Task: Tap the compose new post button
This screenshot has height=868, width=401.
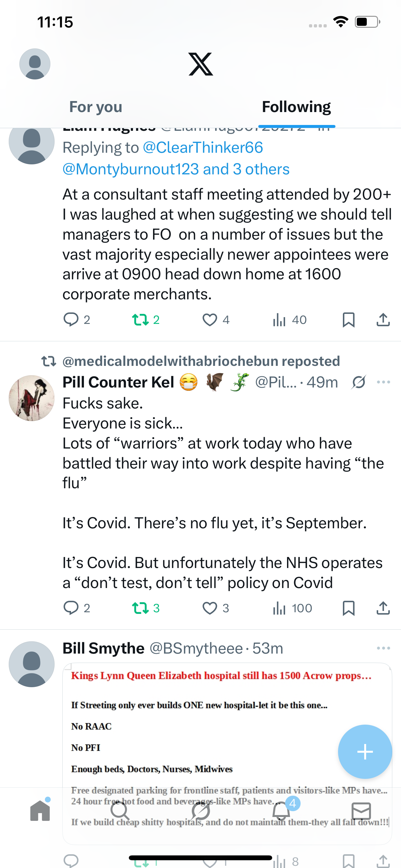Action: click(x=365, y=752)
